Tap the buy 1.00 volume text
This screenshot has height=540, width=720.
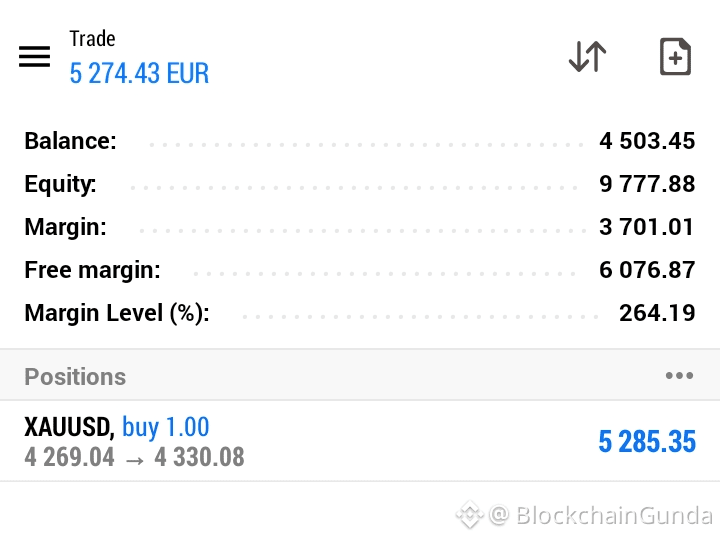166,427
